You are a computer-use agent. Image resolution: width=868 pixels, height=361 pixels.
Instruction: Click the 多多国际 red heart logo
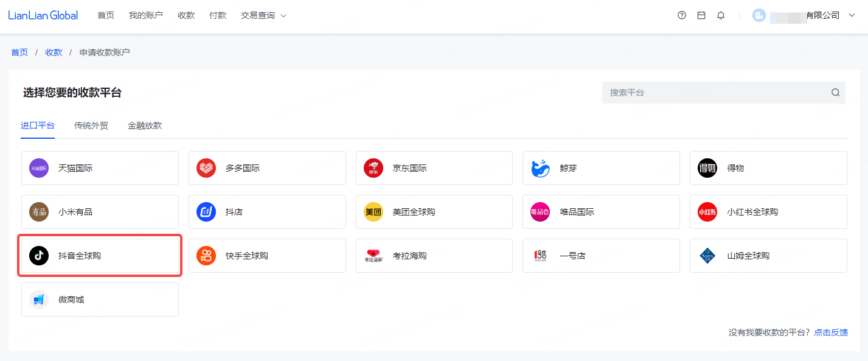coord(206,168)
